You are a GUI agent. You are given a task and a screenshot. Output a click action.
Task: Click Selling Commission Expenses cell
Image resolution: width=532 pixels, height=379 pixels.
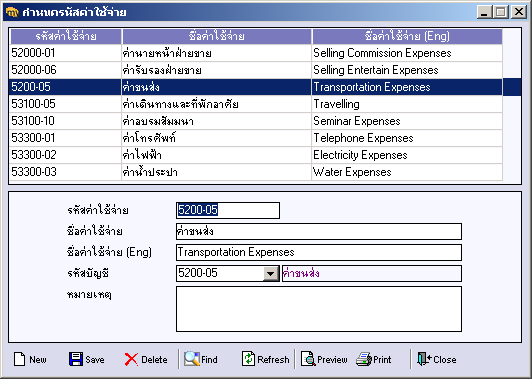407,53
